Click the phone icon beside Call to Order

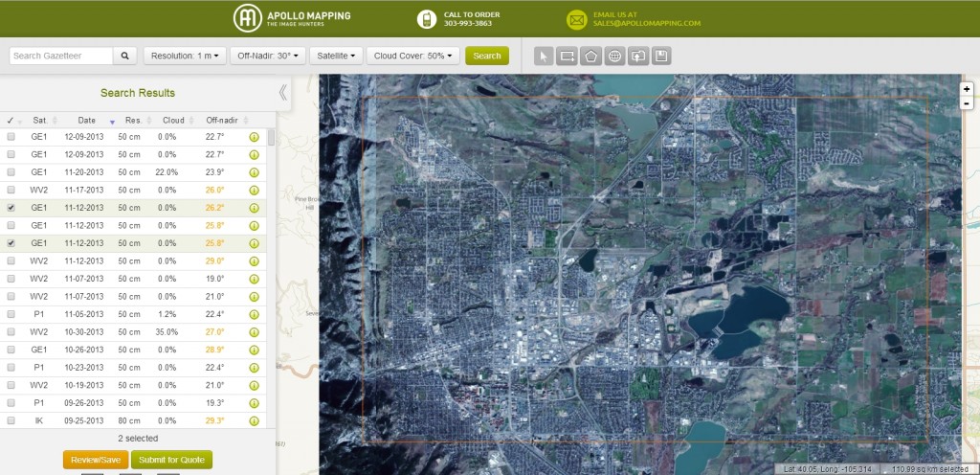[x=427, y=19]
